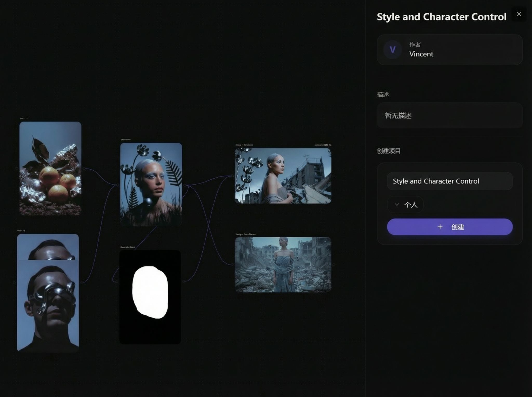This screenshot has width=532, height=397.
Task: Click the output port of the profile ruins node
Action: [x=334, y=176]
